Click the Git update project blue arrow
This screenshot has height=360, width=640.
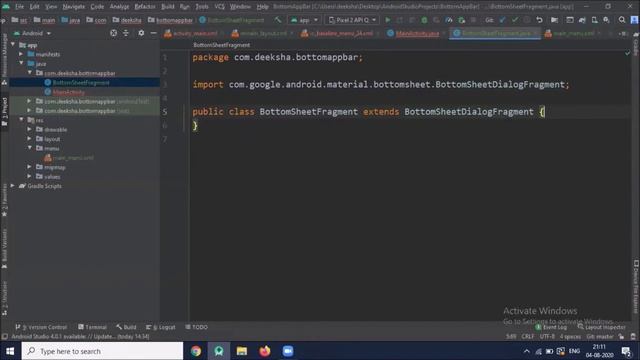(502, 20)
